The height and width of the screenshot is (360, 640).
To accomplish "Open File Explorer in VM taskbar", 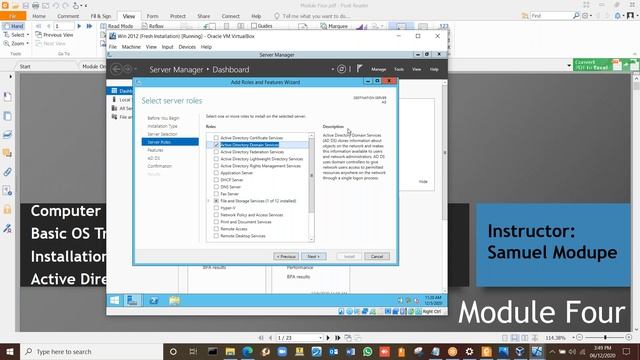I will click(x=174, y=300).
